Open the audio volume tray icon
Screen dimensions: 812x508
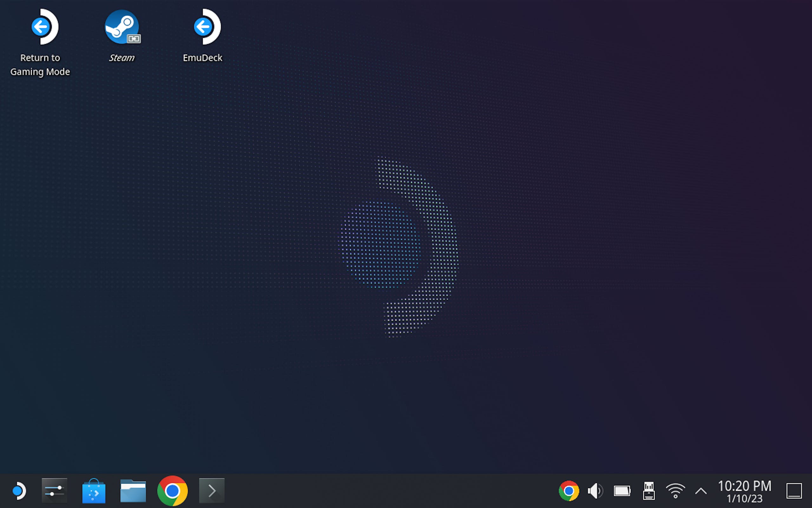[595, 491]
